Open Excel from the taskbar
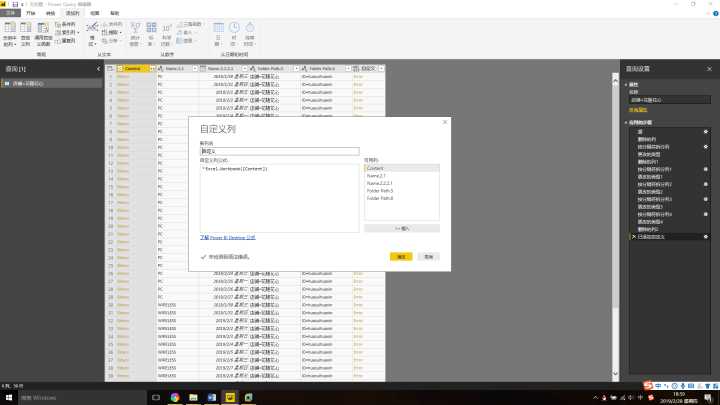 (248, 397)
